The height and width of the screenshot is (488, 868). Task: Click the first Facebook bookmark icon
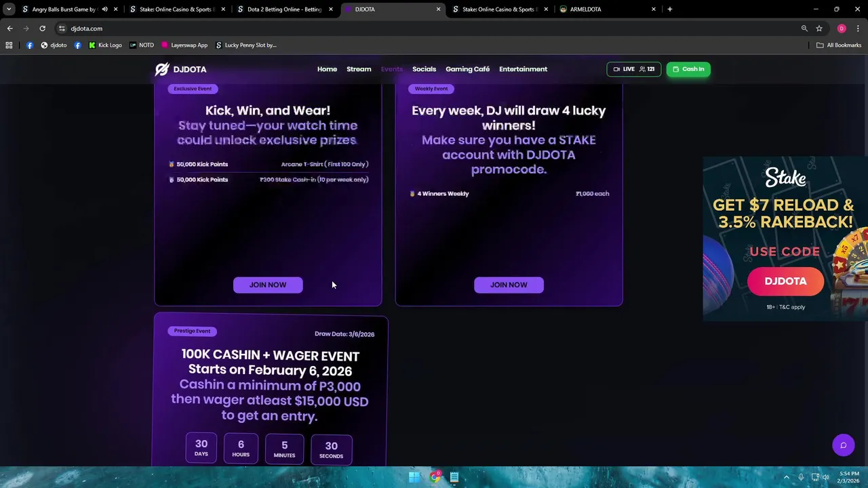point(30,45)
